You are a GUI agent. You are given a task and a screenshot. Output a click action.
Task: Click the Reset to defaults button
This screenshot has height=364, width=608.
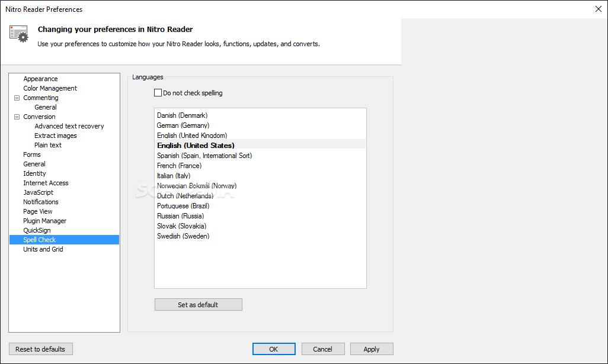[41, 349]
